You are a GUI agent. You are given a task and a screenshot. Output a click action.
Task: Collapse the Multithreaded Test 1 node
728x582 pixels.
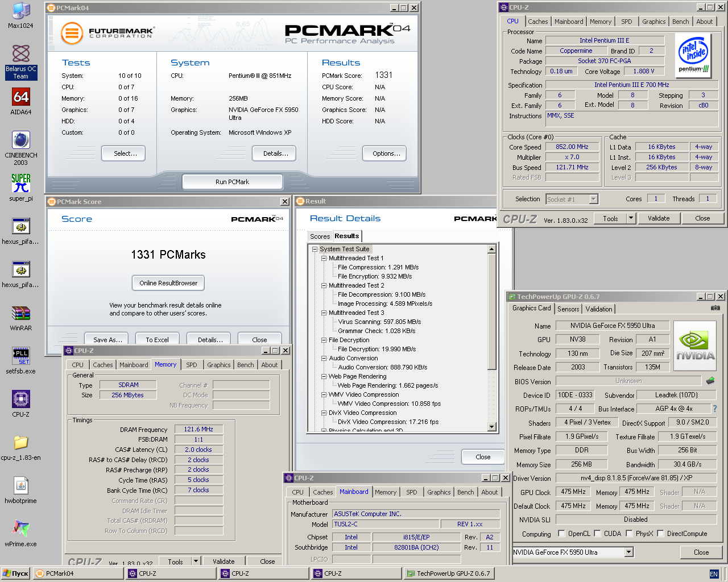324,258
